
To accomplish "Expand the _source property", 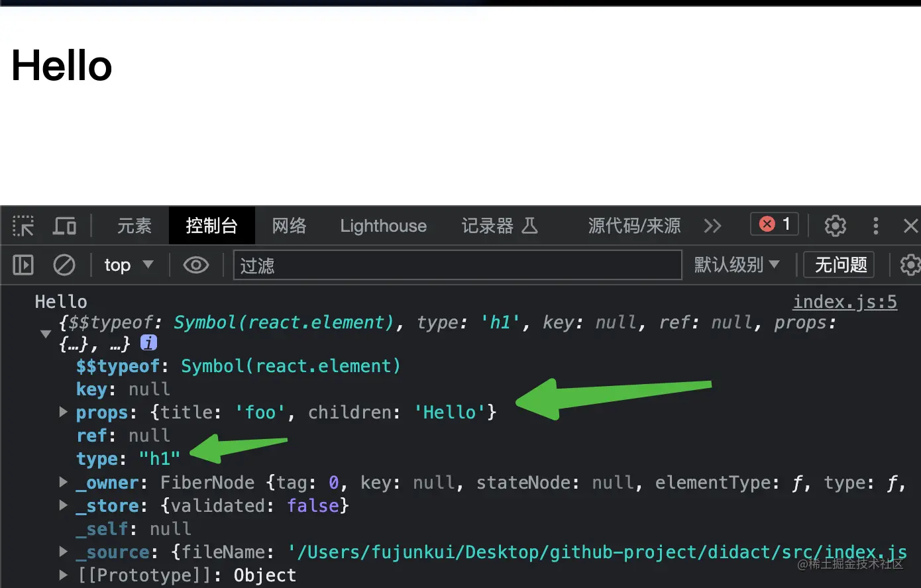I will 64,552.
